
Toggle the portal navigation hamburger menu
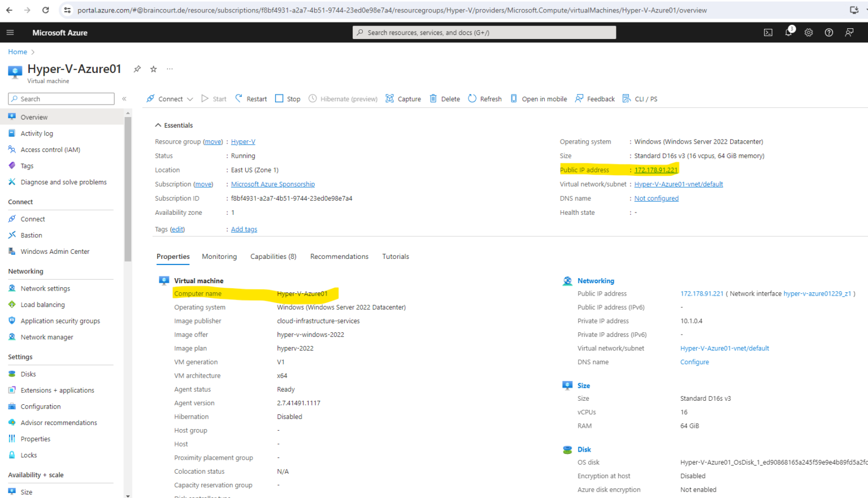[x=10, y=32]
